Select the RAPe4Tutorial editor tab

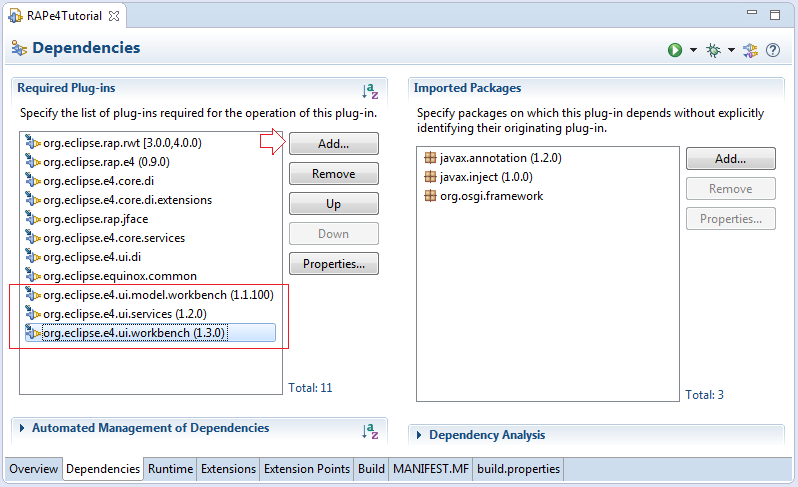coord(64,16)
